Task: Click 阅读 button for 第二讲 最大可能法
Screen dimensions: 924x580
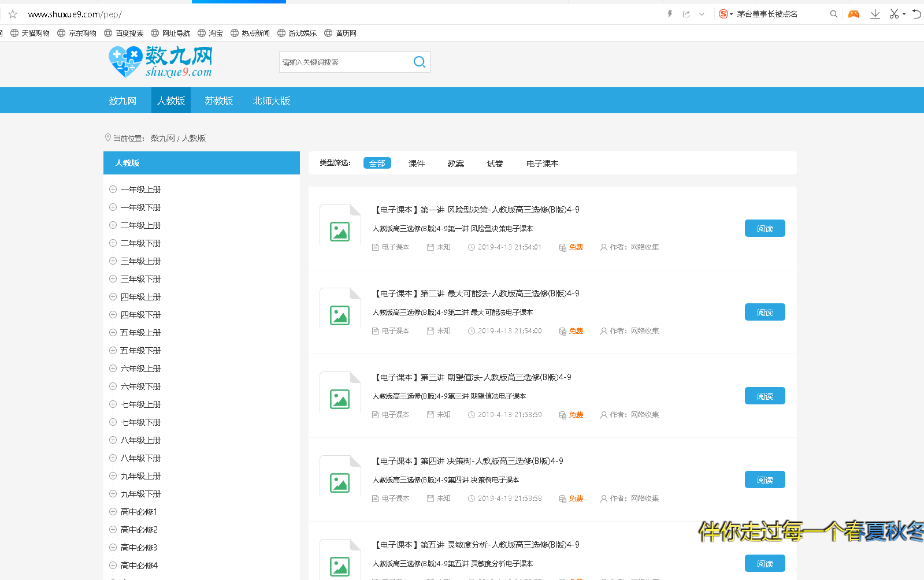Action: (x=765, y=312)
